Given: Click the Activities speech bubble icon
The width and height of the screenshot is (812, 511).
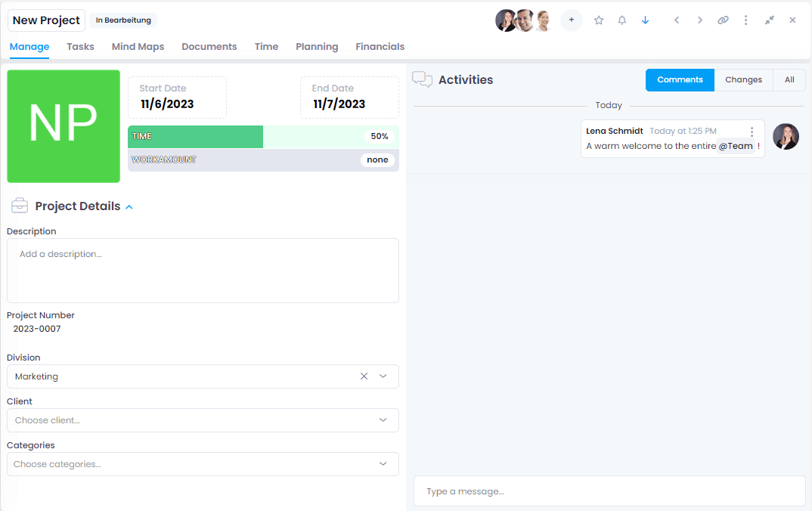Looking at the screenshot, I should click(x=422, y=79).
